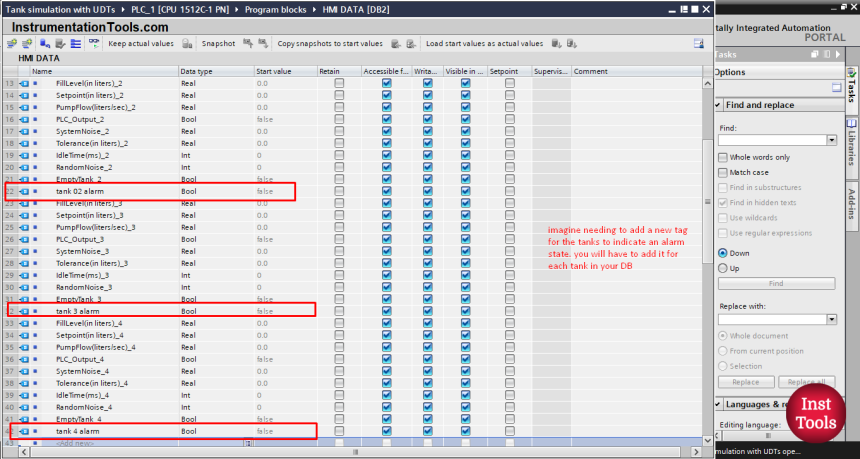
Task: Click the expand view icon at toolbar far right
Action: click(699, 44)
